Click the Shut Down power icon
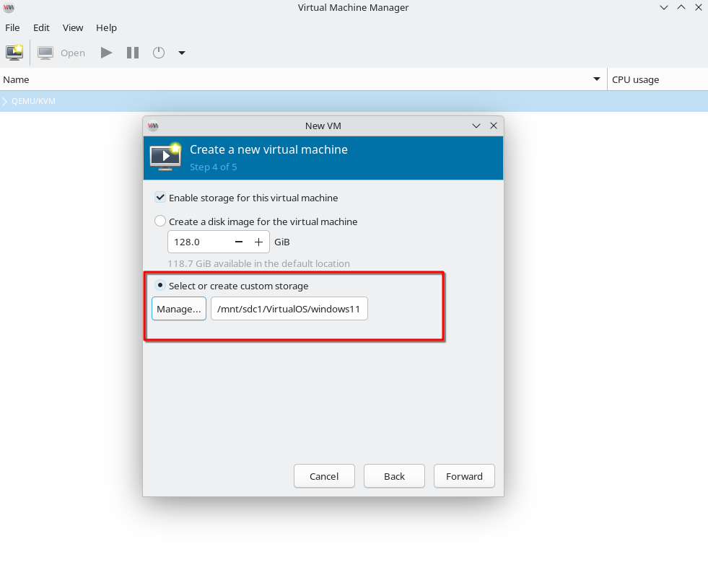This screenshot has width=708, height=588. click(159, 53)
